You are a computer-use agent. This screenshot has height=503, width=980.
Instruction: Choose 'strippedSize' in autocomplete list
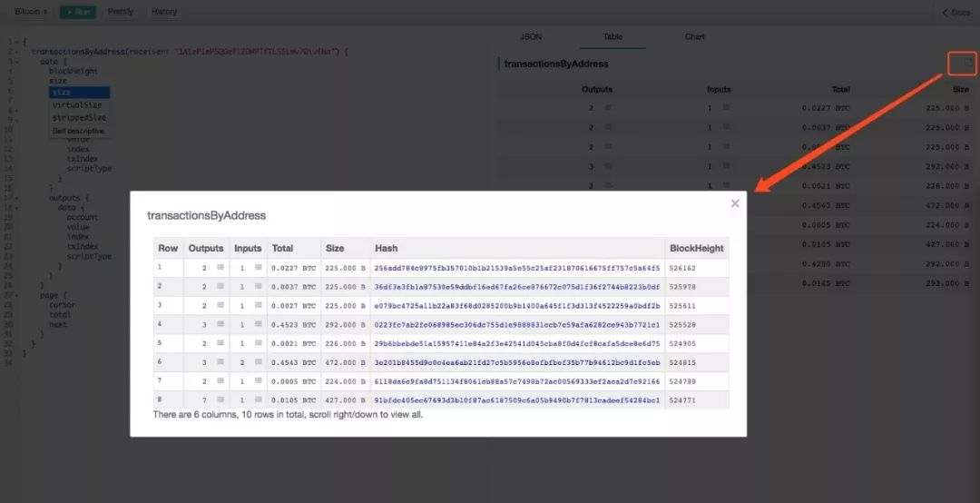pos(79,118)
